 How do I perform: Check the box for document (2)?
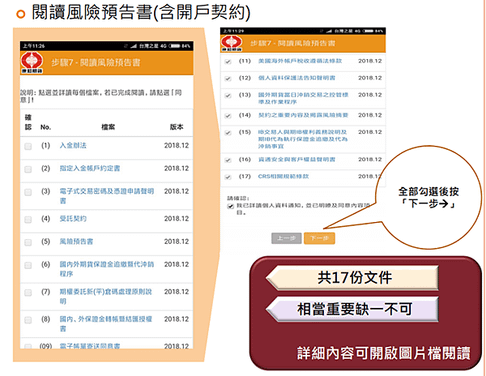click(x=28, y=169)
